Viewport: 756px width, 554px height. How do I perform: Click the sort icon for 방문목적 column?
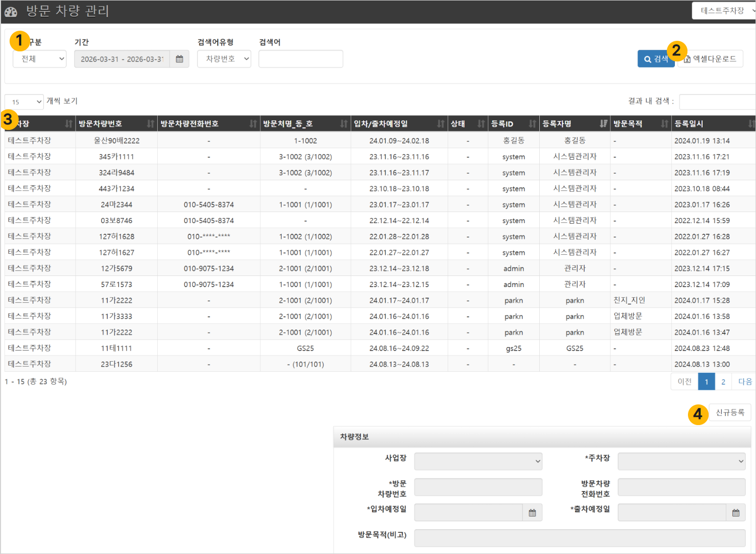pyautogui.click(x=665, y=124)
